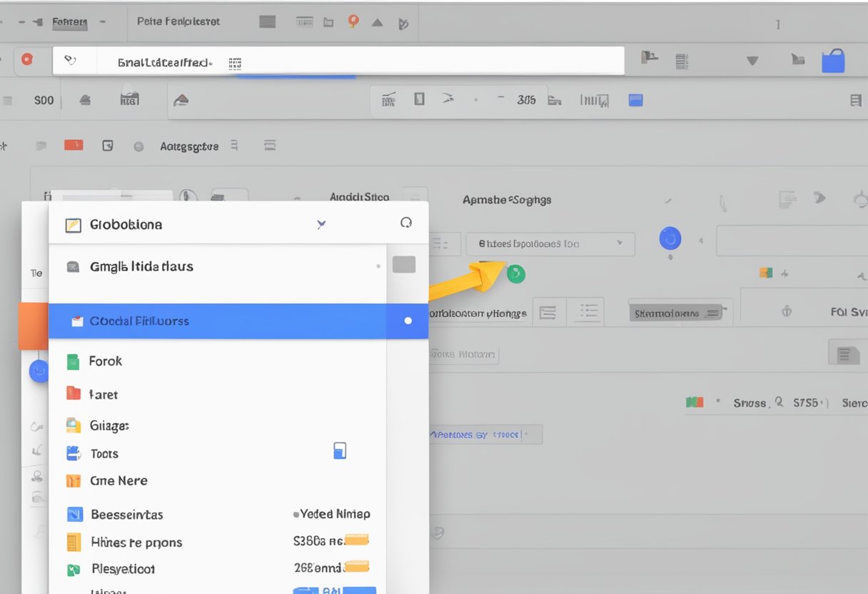Click the orange location pin icon in top bar

click(353, 21)
